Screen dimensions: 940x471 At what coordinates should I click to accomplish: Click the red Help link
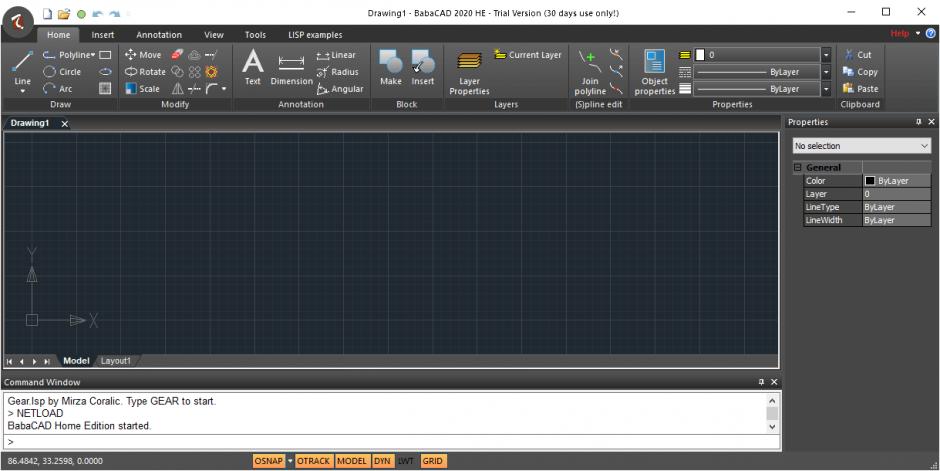click(899, 34)
